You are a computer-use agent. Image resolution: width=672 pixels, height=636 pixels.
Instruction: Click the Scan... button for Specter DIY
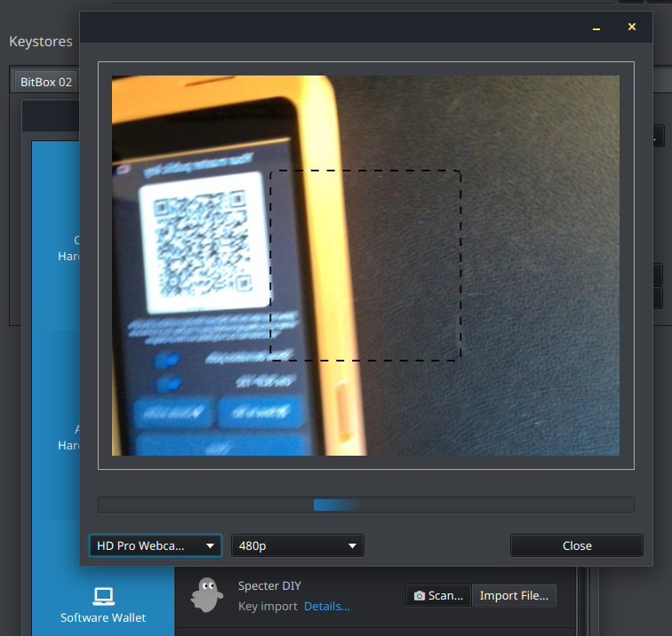click(438, 595)
